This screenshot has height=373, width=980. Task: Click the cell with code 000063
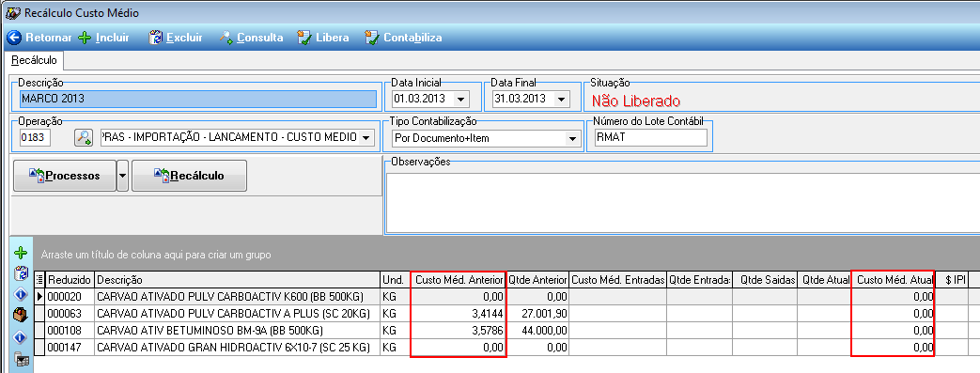(x=70, y=313)
